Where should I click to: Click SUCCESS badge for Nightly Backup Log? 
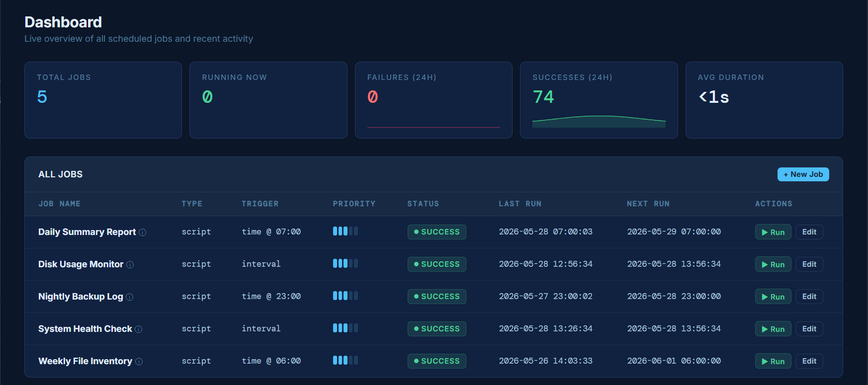436,297
